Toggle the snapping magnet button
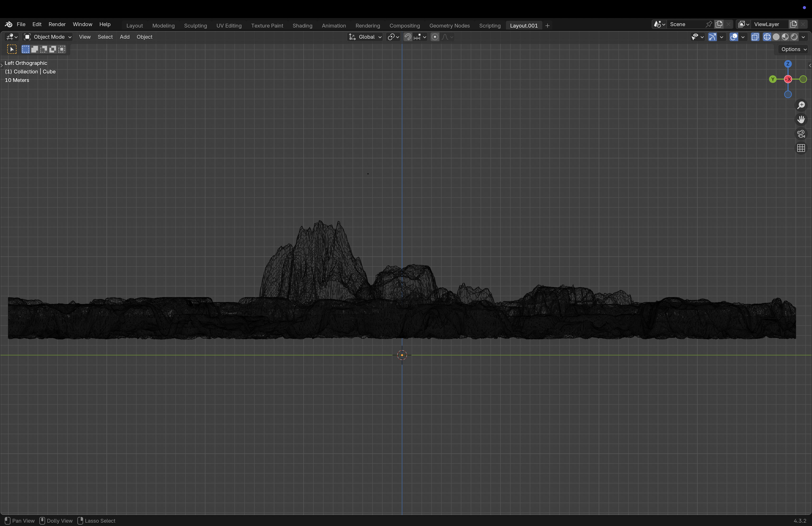The image size is (812, 526). 408,37
